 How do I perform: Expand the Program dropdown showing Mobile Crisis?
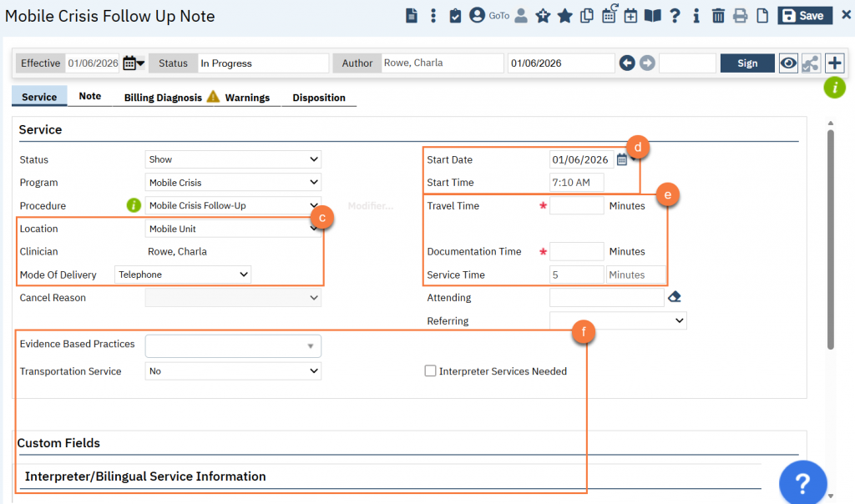click(x=233, y=183)
